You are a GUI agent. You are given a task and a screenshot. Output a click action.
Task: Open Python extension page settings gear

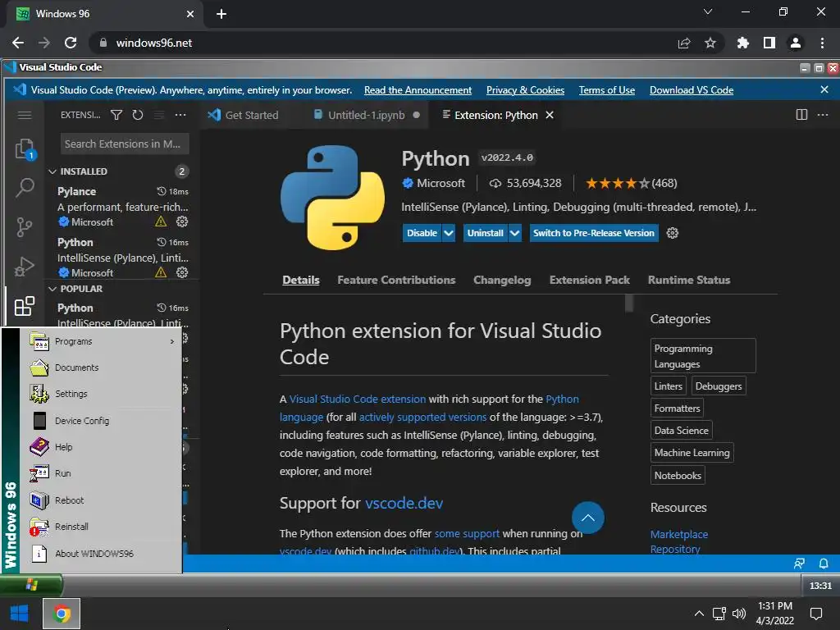tap(673, 233)
